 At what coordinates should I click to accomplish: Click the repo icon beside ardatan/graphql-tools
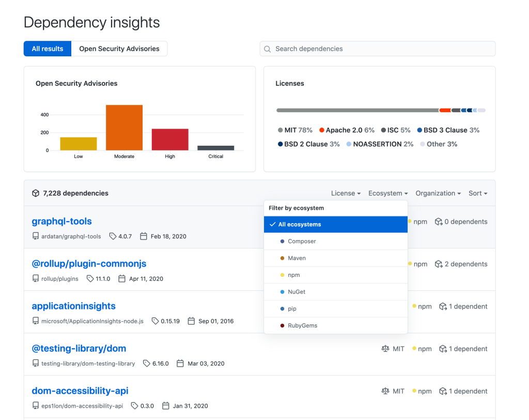(36, 236)
